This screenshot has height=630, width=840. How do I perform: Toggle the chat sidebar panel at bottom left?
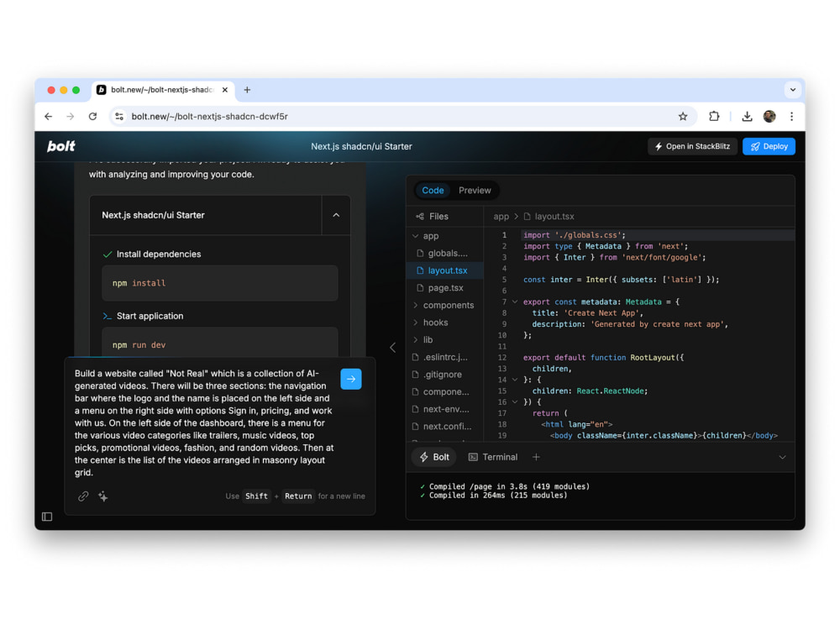pyautogui.click(x=48, y=517)
